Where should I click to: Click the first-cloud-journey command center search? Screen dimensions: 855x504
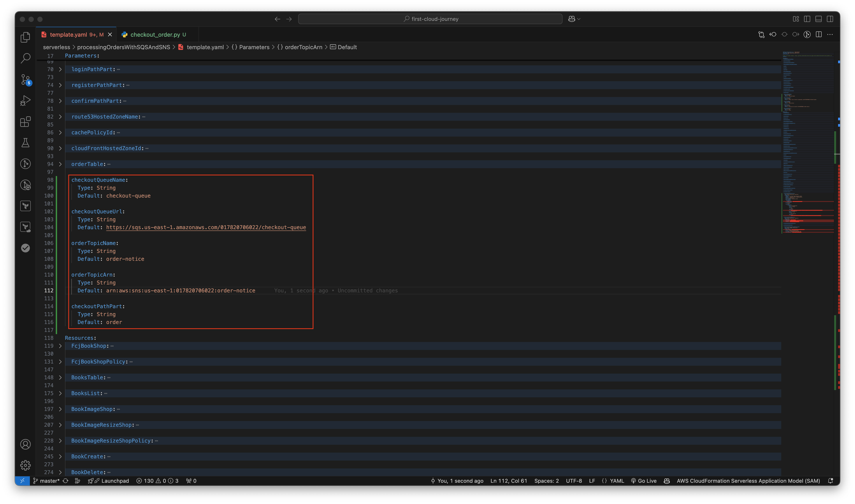pyautogui.click(x=430, y=19)
